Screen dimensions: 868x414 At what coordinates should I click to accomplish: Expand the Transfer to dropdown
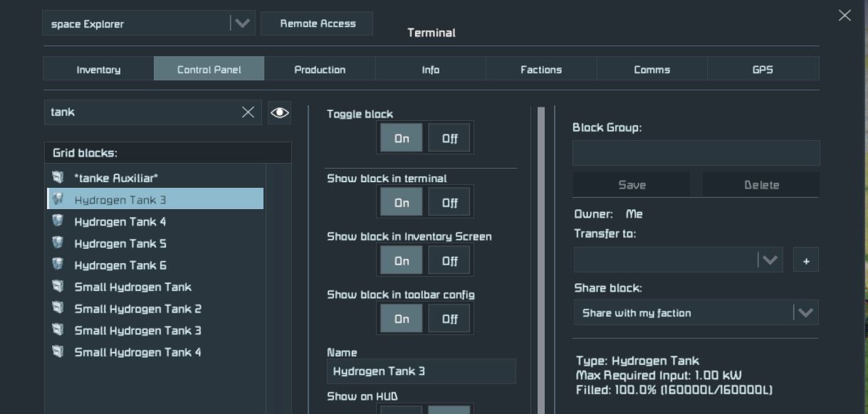[770, 260]
